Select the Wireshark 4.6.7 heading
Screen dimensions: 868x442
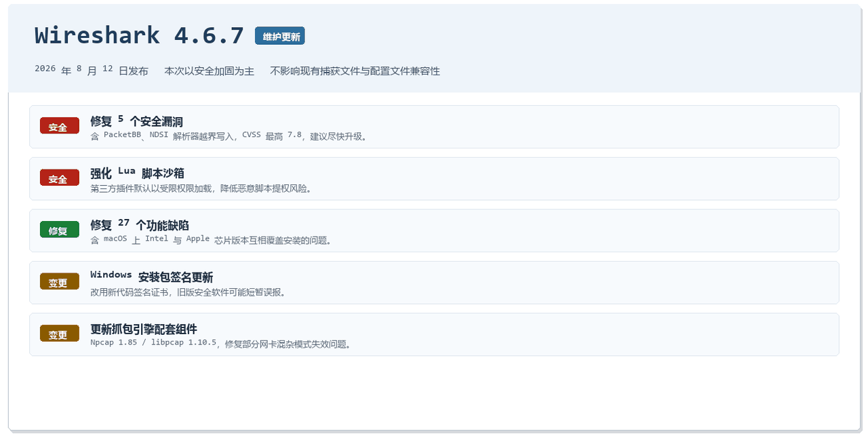pos(139,35)
